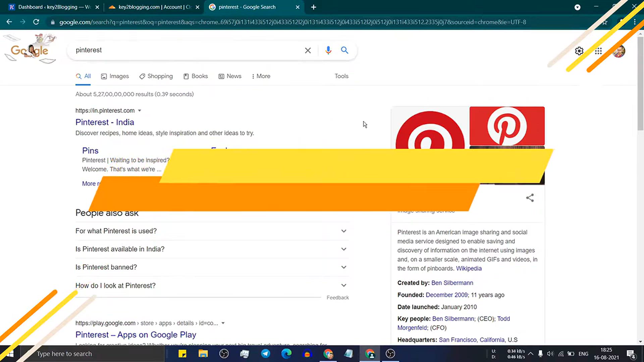
Task: Open Wi-Fi network settings in tray
Action: click(561, 354)
